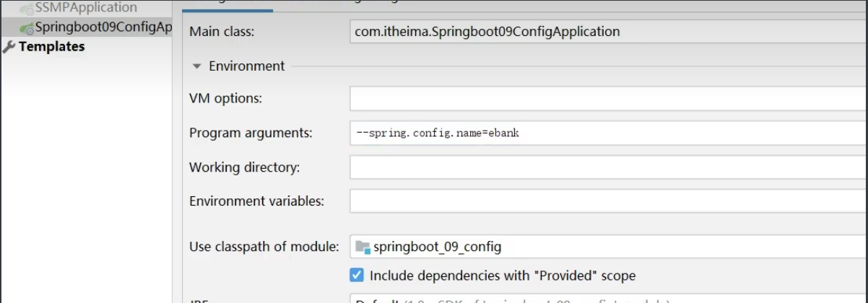Click the springboot_09_config module folder icon
This screenshot has width=868, height=303.
pyautogui.click(x=363, y=247)
